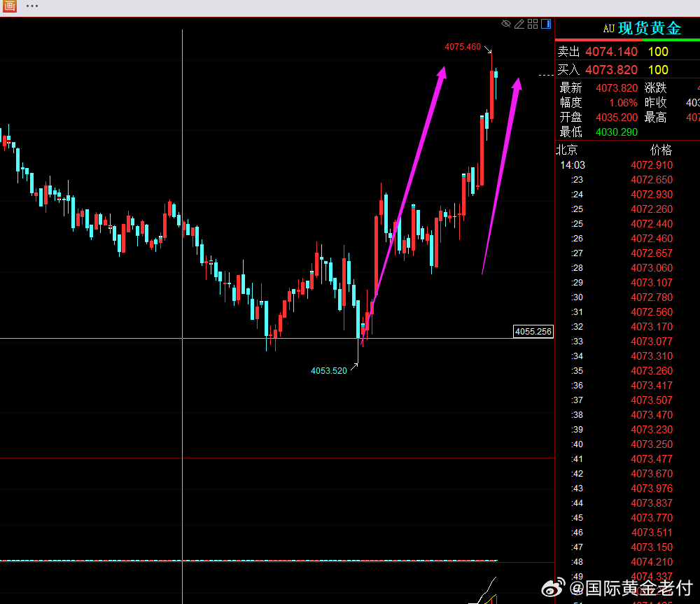Screen dimensions: 700x604
Task: Select tick price 4072.440
Action: coord(652,224)
